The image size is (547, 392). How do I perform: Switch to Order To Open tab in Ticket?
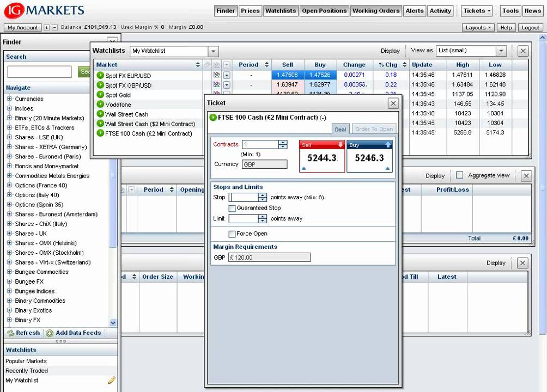374,128
